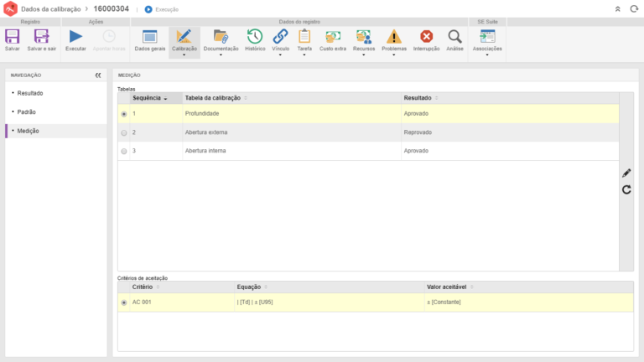Select the AC 001 criterion radio button

[x=124, y=303]
